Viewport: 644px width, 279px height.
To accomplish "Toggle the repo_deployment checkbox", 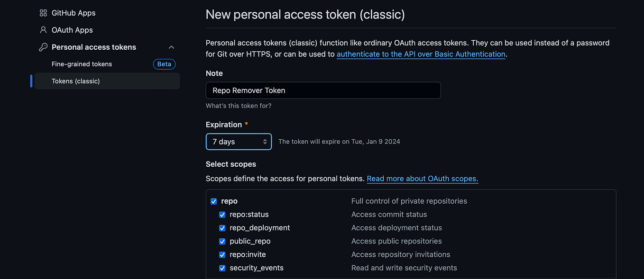I will 222,228.
